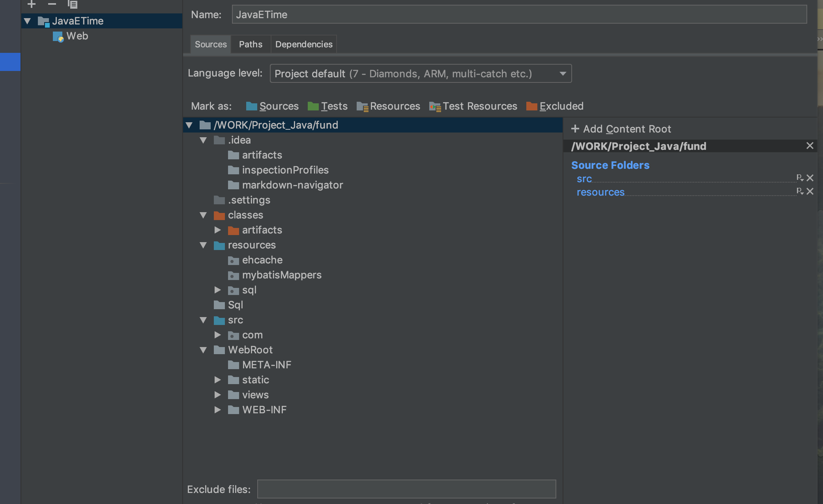823x504 pixels.
Task: Click the remove module minus icon
Action: pyautogui.click(x=52, y=4)
